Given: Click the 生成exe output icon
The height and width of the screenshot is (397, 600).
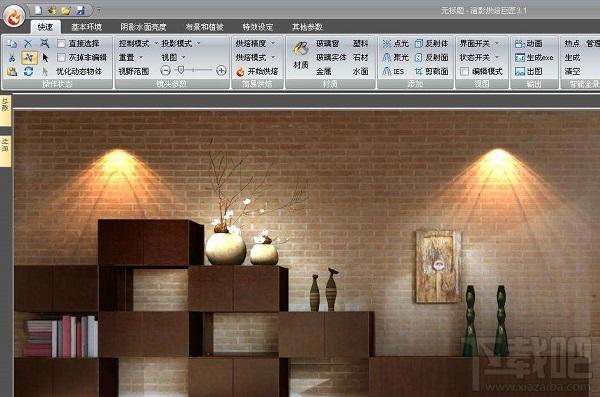Looking at the screenshot, I should pyautogui.click(x=520, y=58).
